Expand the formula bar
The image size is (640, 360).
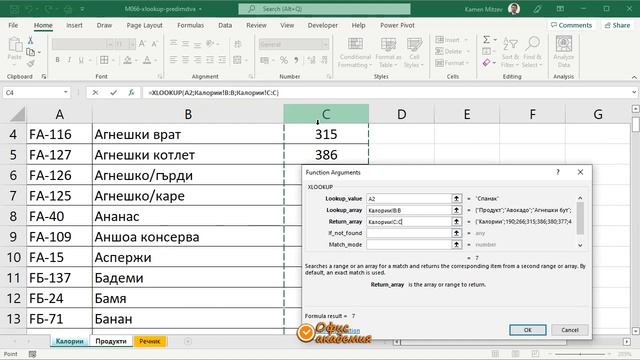634,93
